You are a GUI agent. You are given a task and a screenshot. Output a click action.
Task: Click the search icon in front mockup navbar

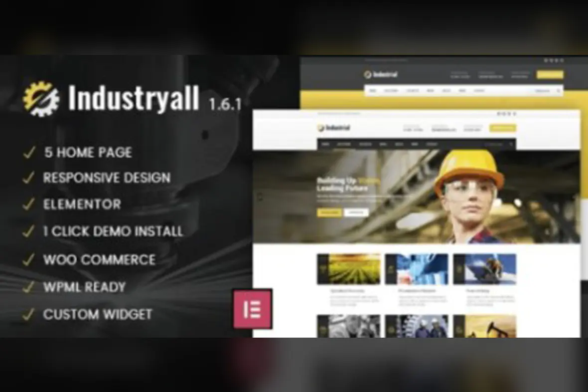[x=511, y=144]
